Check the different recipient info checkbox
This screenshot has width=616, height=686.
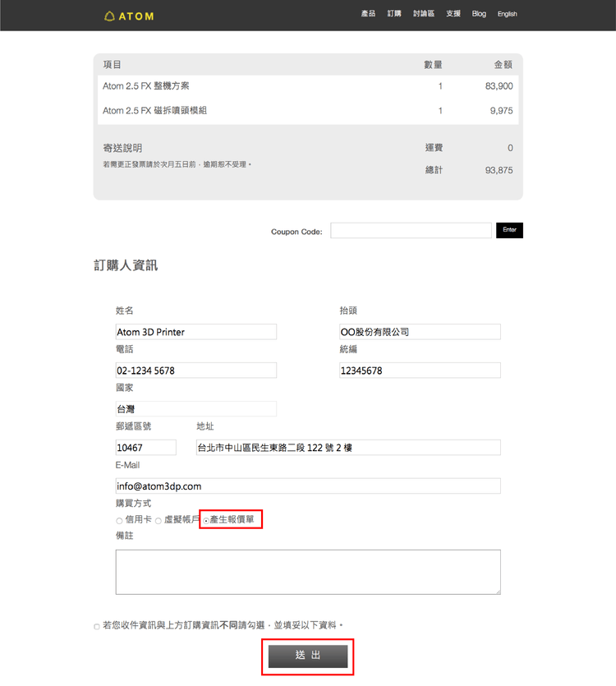click(x=97, y=627)
